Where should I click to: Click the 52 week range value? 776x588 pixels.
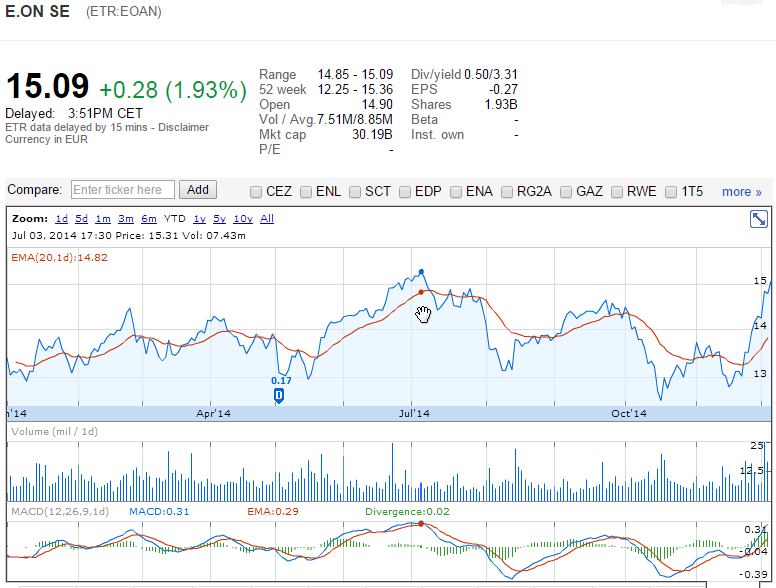click(355, 90)
